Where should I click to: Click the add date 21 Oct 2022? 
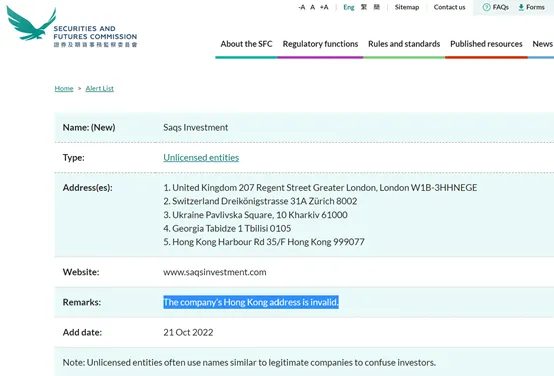pyautogui.click(x=188, y=333)
